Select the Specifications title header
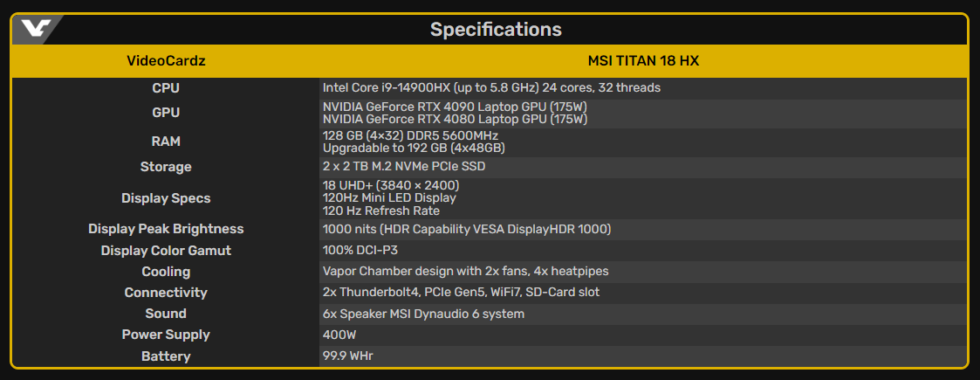This screenshot has height=380, width=980. [496, 30]
